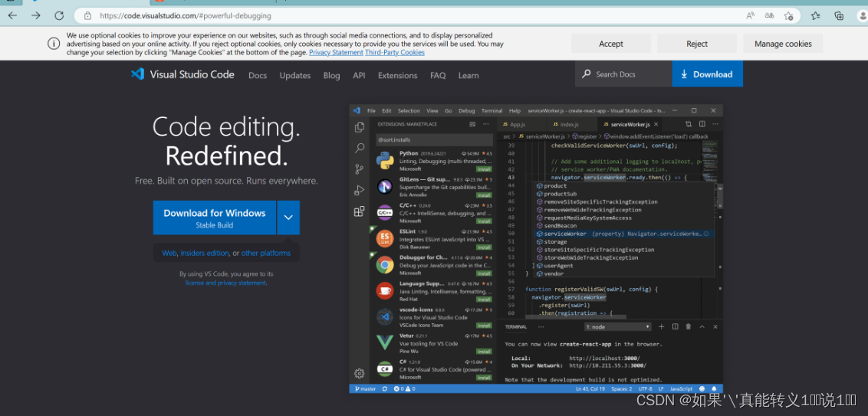
Task: Click the split terminal icon
Action: [x=675, y=327]
